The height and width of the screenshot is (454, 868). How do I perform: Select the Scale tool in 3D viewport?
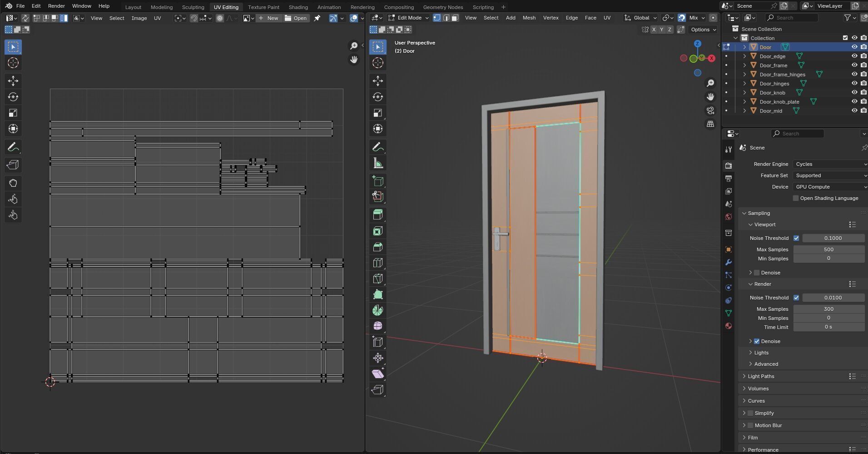(x=377, y=113)
